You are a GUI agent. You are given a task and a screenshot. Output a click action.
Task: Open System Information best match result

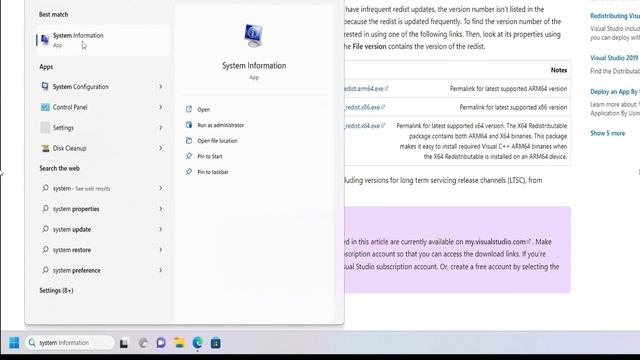coord(103,40)
